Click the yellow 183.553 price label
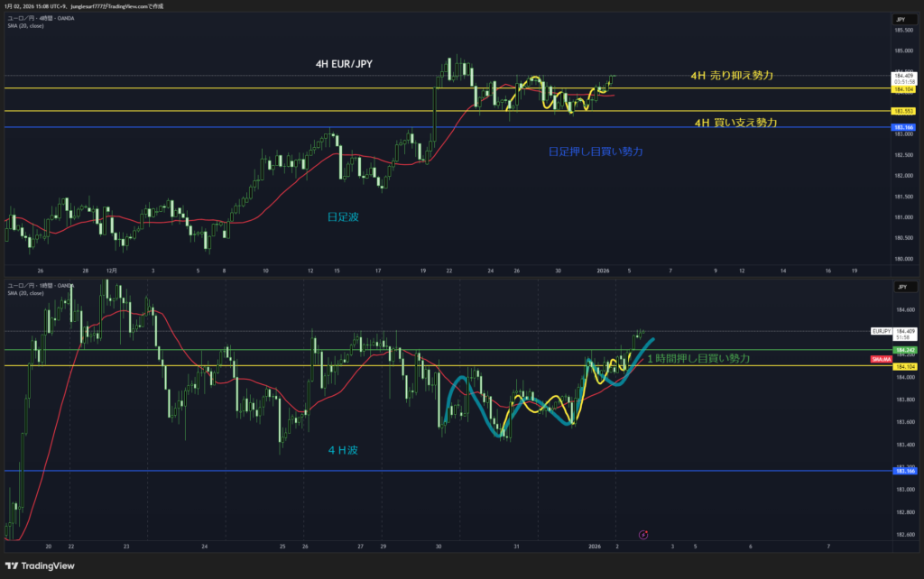The width and height of the screenshot is (924, 579). coord(902,111)
